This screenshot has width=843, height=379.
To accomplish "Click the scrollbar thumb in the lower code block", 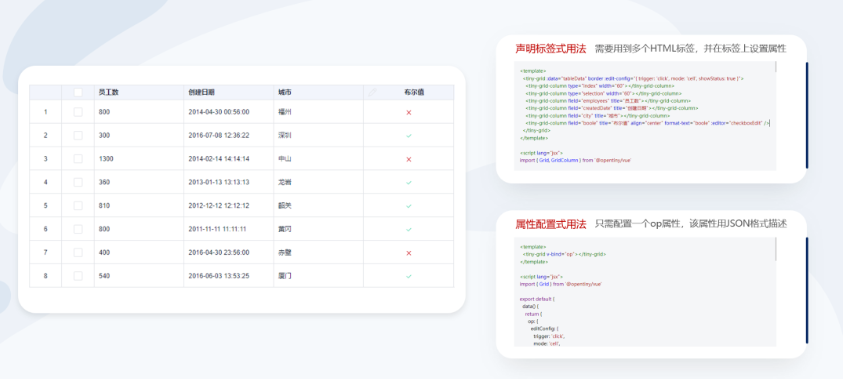I will coord(775,248).
